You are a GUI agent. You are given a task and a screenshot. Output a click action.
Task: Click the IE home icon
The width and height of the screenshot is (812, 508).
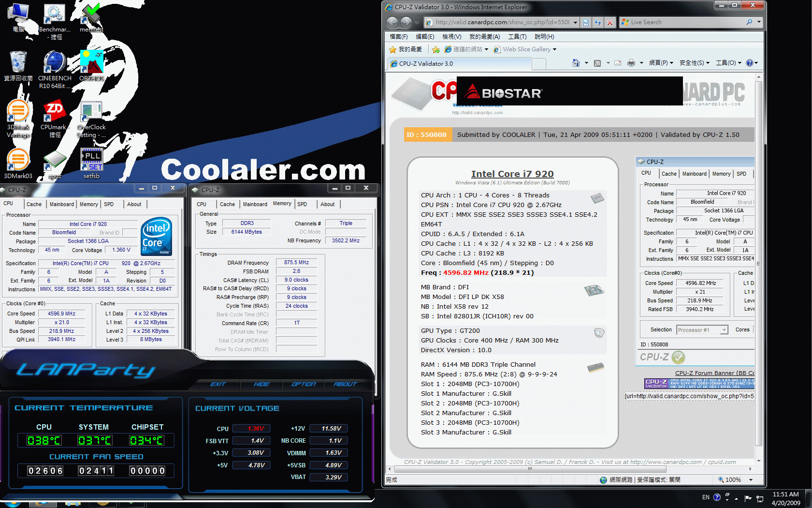(576, 63)
